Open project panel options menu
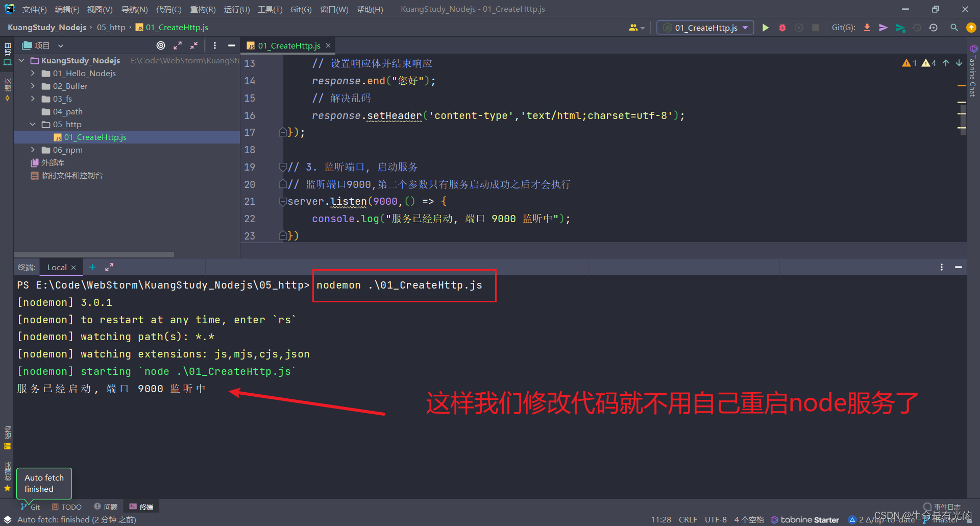Screen dimensions: 980x526 [215, 45]
